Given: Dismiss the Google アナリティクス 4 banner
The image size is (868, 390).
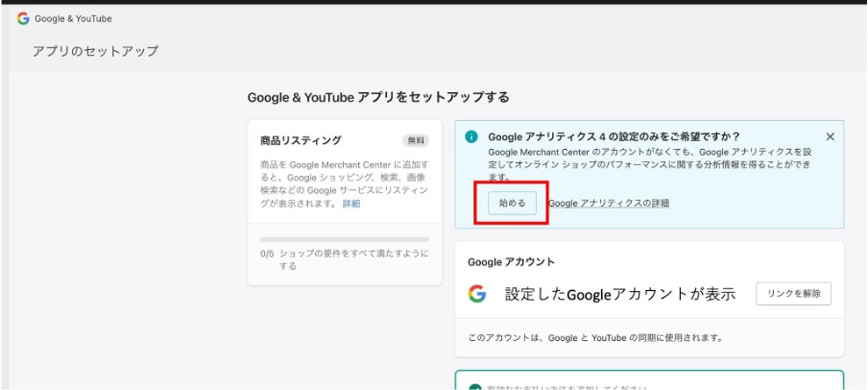Looking at the screenshot, I should point(830,136).
